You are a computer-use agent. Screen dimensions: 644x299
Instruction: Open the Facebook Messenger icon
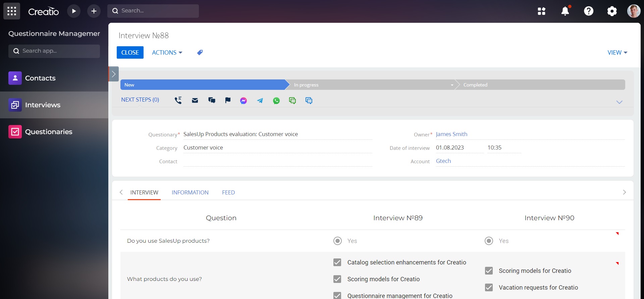click(244, 101)
